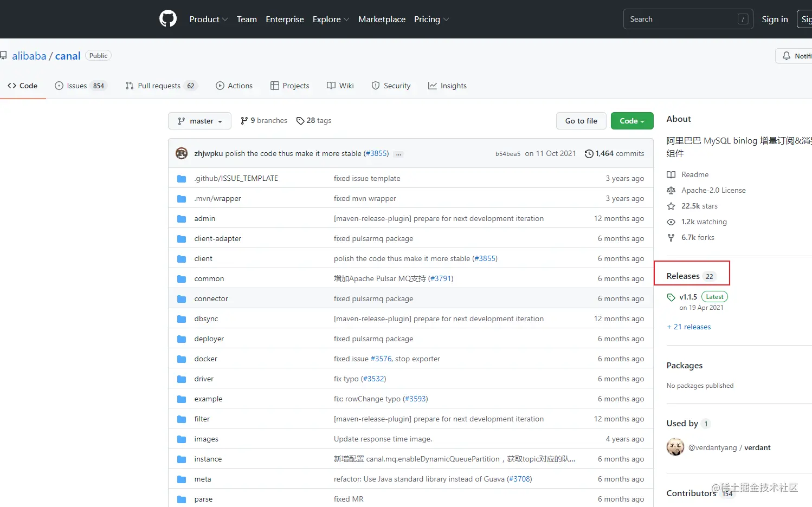
Task: Switch to the Insights tab
Action: point(447,86)
